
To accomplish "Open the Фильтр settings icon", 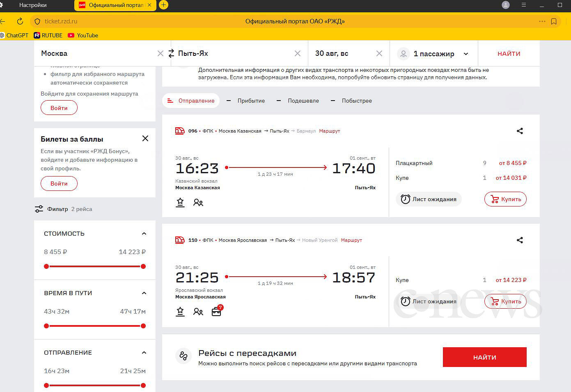I will click(39, 209).
